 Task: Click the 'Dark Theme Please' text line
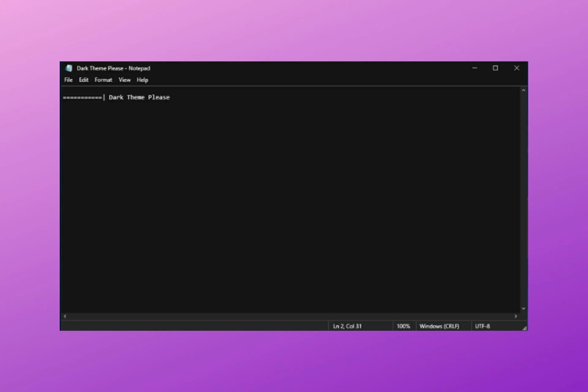coord(139,97)
